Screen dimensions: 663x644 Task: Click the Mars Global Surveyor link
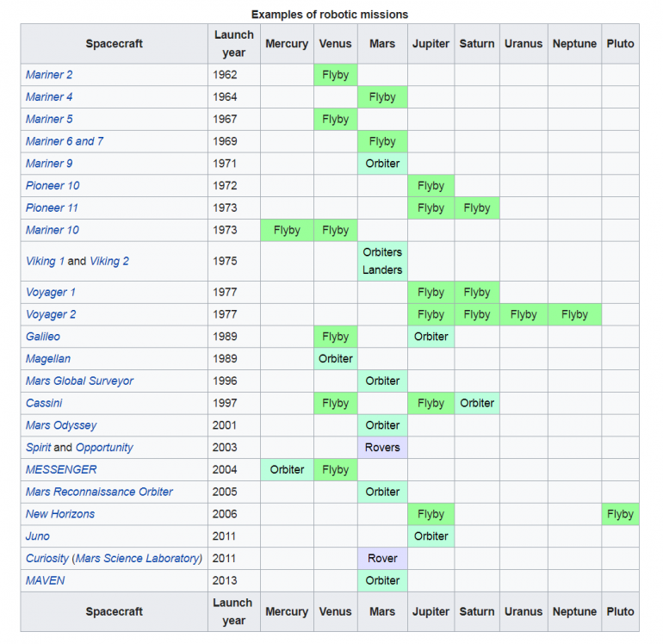click(79, 381)
